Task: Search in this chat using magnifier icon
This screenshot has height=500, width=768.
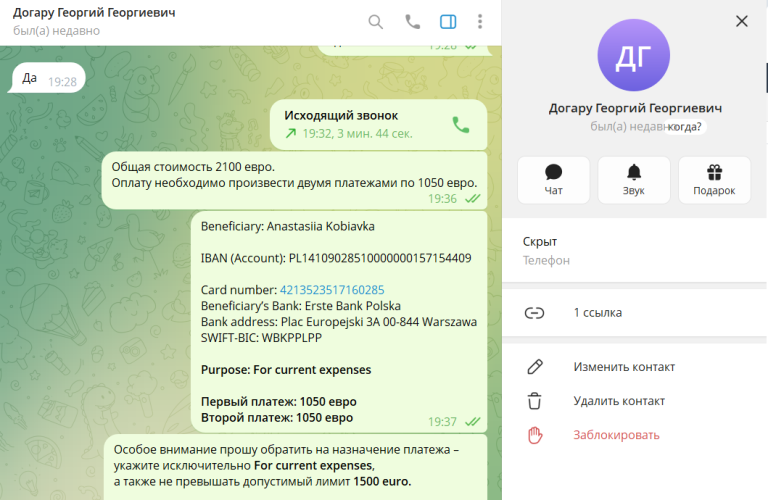Action: (x=376, y=22)
